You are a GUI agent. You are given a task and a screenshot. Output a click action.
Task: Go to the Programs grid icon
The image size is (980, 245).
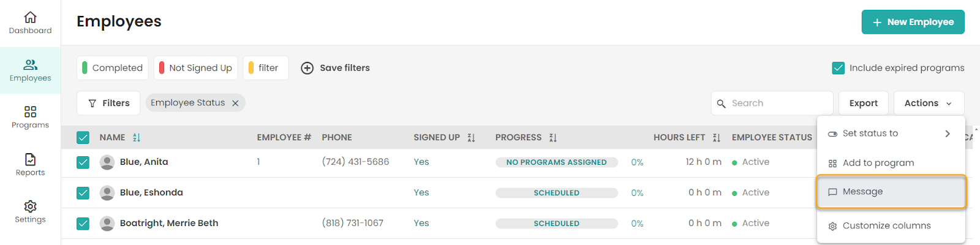pos(30,111)
